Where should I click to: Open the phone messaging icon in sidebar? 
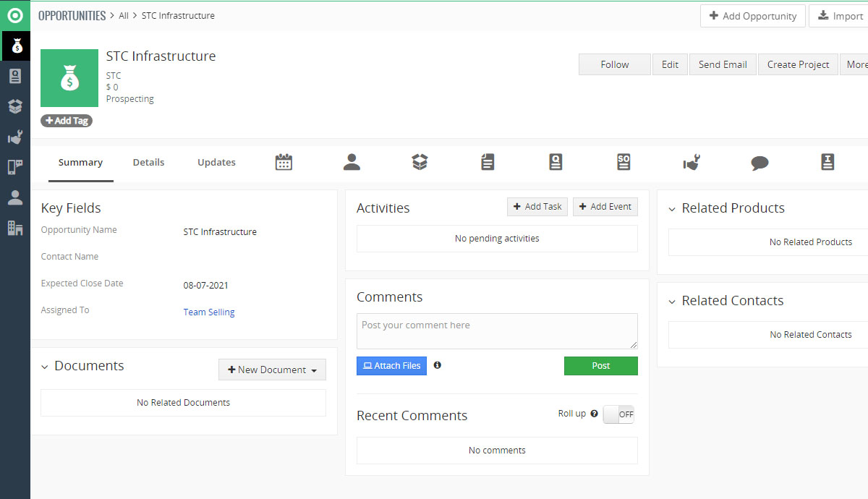(15, 167)
